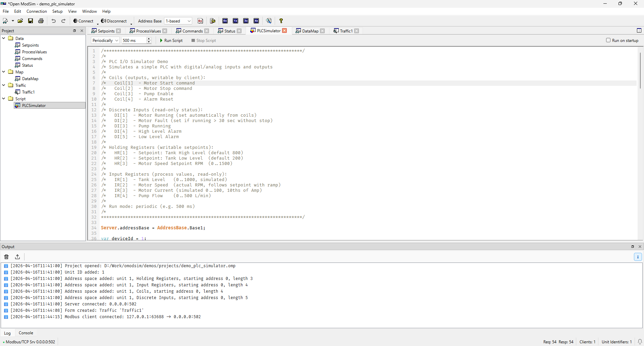Viewport: 644px width, 346px height.
Task: Select the 0x Coils register type icon
Action: (225, 21)
